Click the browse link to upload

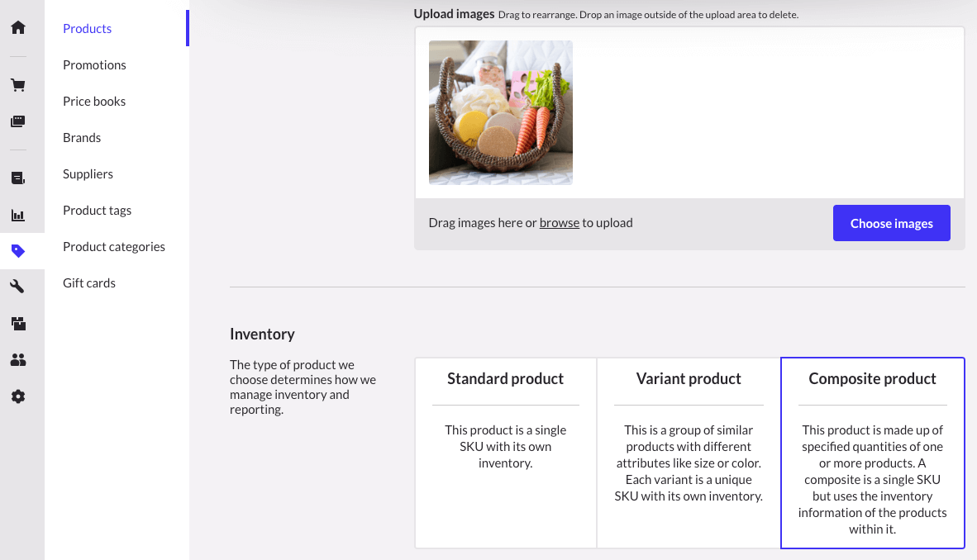click(559, 223)
